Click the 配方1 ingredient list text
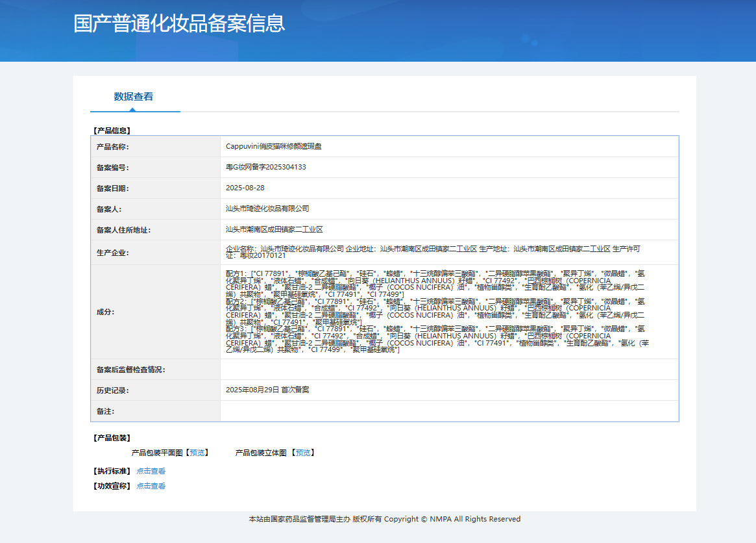This screenshot has width=756, height=543. coord(435,284)
